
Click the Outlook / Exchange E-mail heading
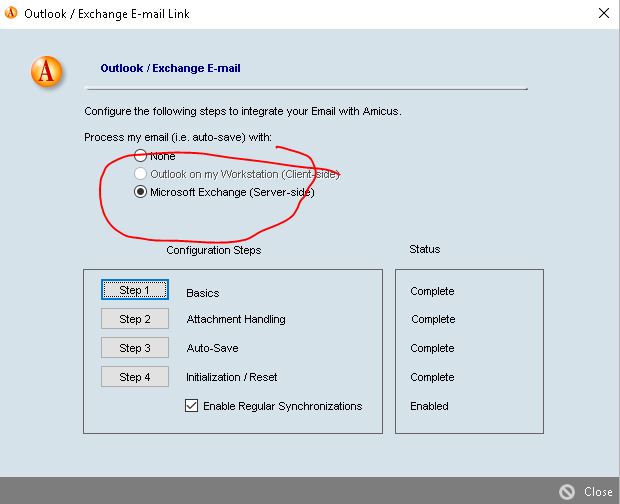point(170,68)
